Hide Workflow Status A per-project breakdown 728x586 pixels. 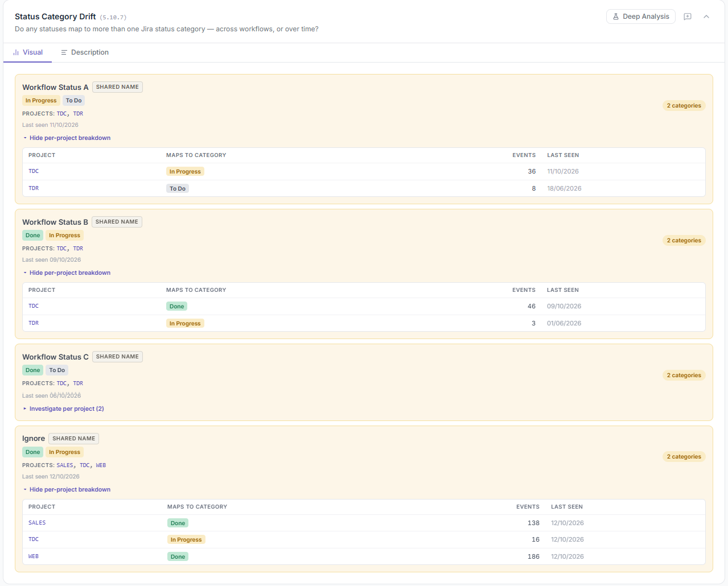click(67, 138)
